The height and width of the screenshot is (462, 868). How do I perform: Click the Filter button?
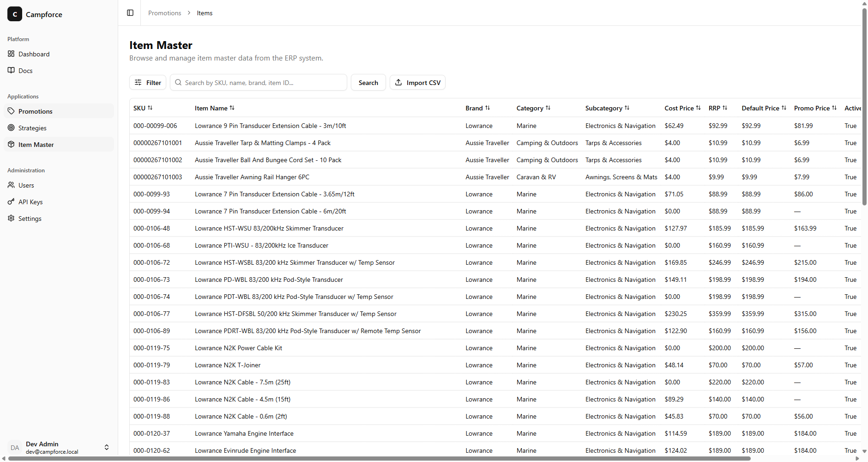point(148,83)
